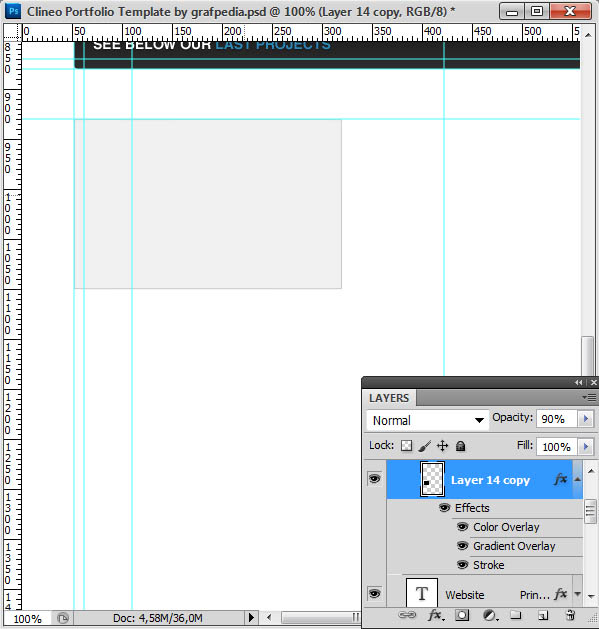Click the LAST PROJECTS heading text
This screenshot has width=599, height=629.
click(x=273, y=45)
